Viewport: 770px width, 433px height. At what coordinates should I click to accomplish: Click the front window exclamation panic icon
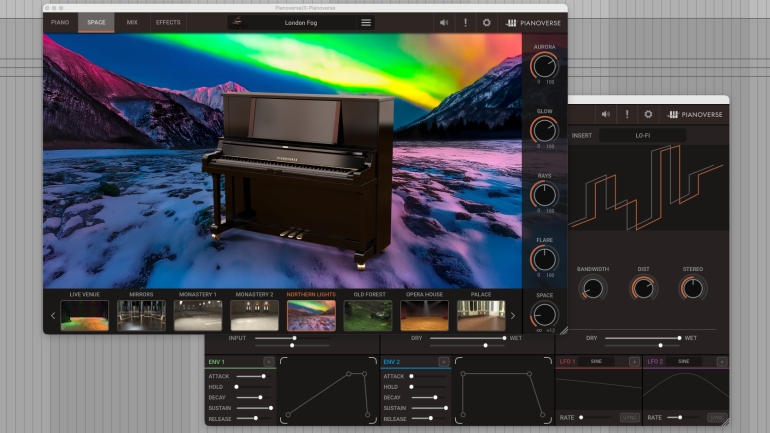click(x=465, y=23)
